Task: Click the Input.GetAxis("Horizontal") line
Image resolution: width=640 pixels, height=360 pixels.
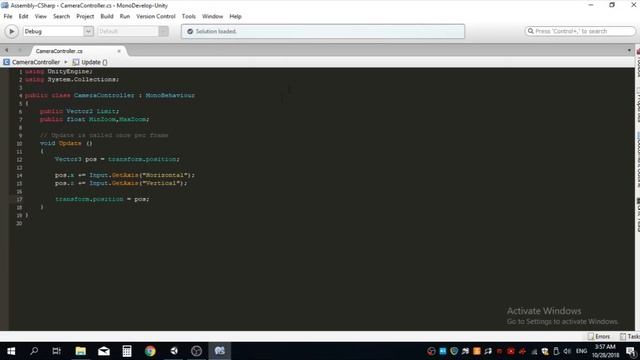Action: coord(125,175)
